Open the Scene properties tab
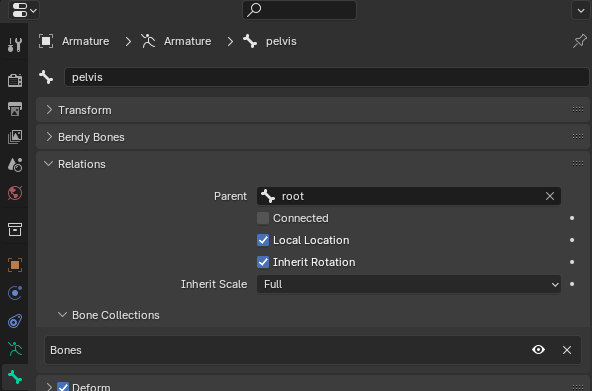The image size is (592, 391). pyautogui.click(x=15, y=165)
